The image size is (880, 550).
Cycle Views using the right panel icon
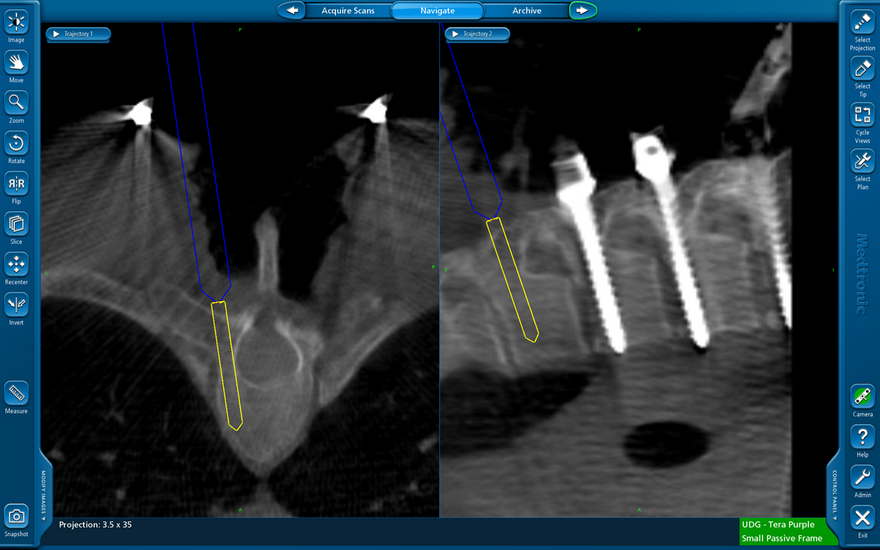[862, 116]
